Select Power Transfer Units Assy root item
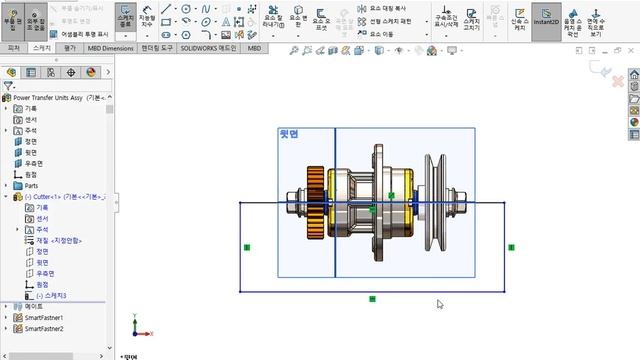 coord(54,98)
